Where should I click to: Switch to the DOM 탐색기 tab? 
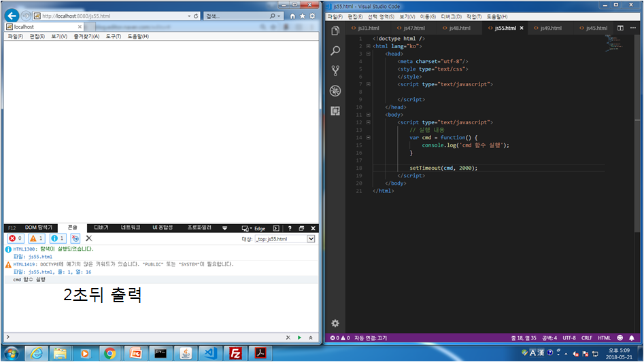[x=38, y=228]
